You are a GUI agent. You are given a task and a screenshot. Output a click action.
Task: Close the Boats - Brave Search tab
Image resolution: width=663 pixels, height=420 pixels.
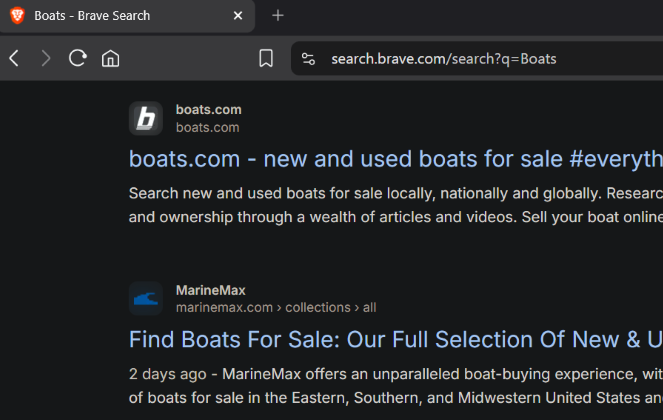tap(238, 16)
